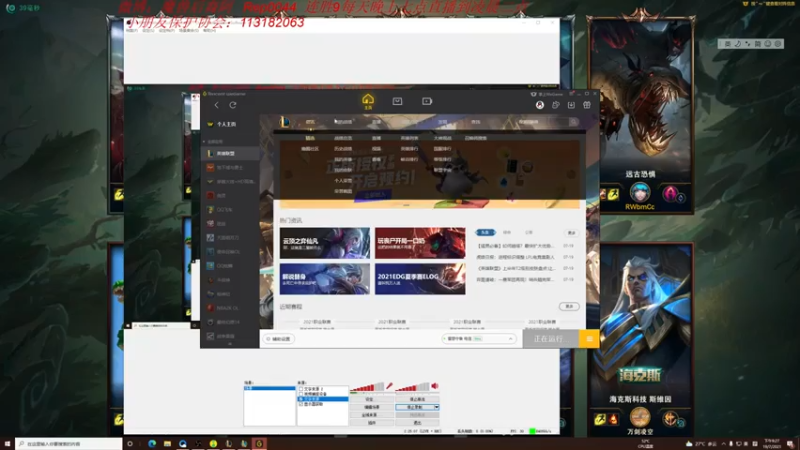Toggle the highlighted source checkbox in OBS

301,399
